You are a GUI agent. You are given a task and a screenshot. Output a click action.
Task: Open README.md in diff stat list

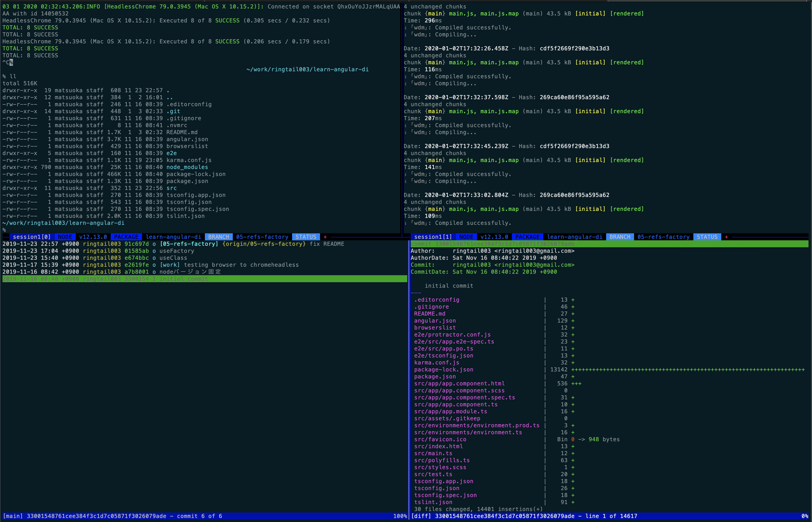point(430,314)
